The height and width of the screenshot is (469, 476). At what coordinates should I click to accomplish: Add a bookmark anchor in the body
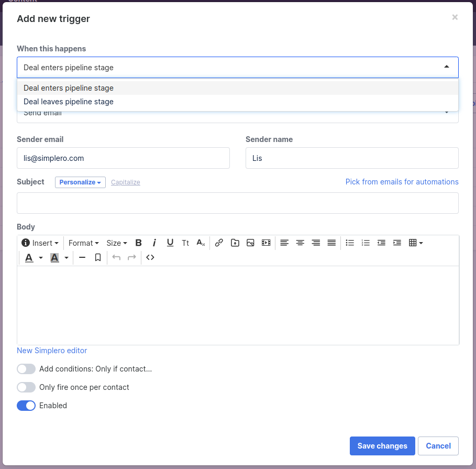point(98,258)
